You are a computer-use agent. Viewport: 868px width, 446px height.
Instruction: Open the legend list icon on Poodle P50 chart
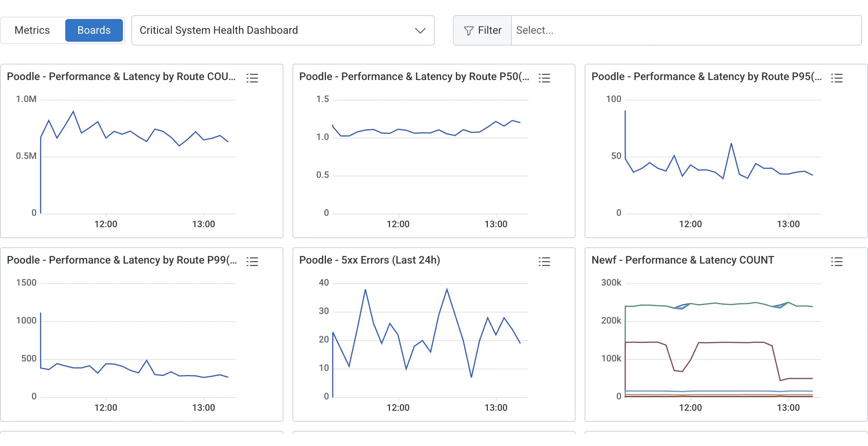pos(544,78)
